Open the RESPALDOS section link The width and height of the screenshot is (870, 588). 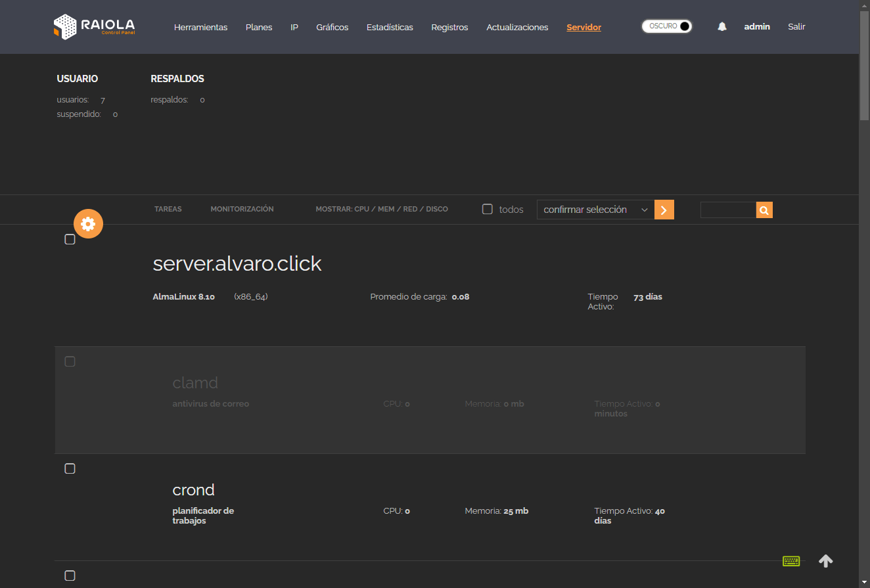coord(177,79)
